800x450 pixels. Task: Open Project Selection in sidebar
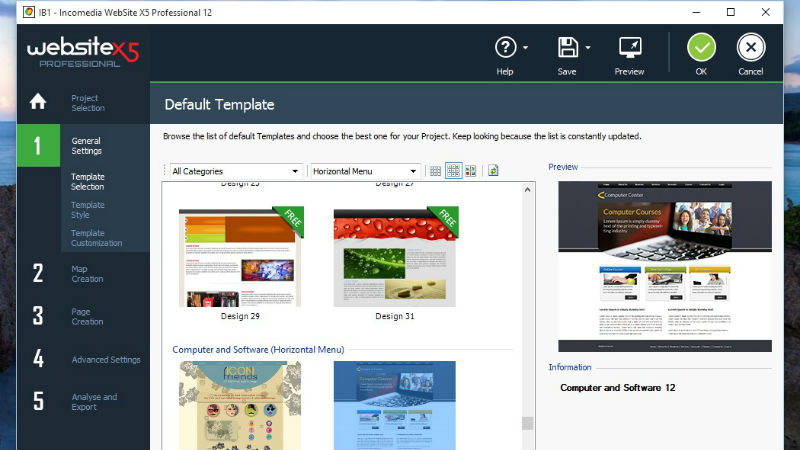click(x=88, y=103)
